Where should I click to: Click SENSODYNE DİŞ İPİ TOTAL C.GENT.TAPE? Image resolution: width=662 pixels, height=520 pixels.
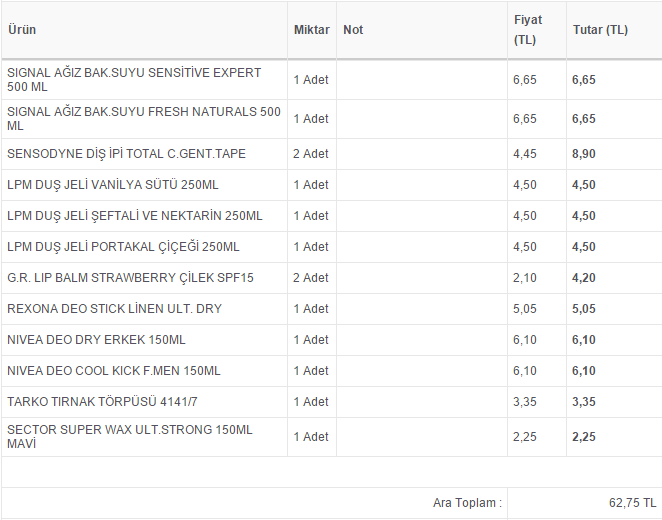[126, 154]
